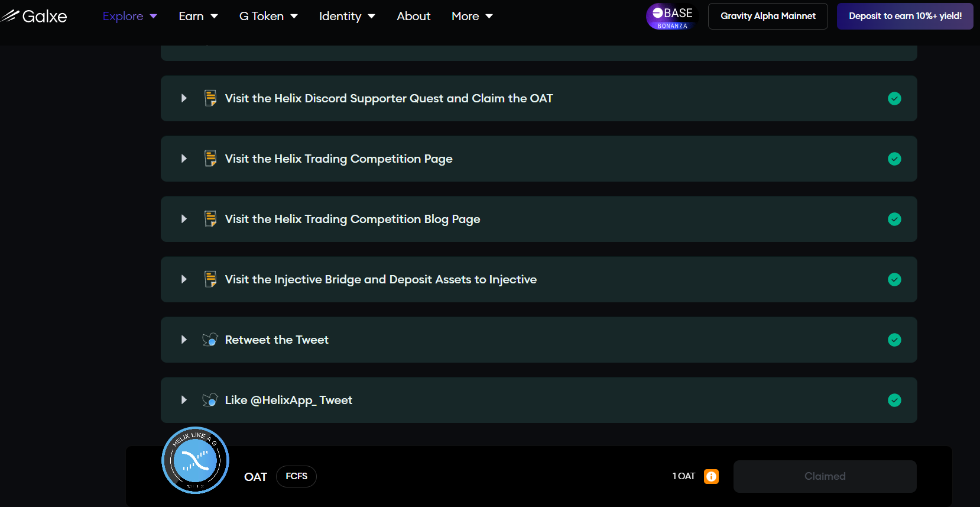Open the More dropdown menu
This screenshot has width=980, height=507.
click(x=472, y=16)
